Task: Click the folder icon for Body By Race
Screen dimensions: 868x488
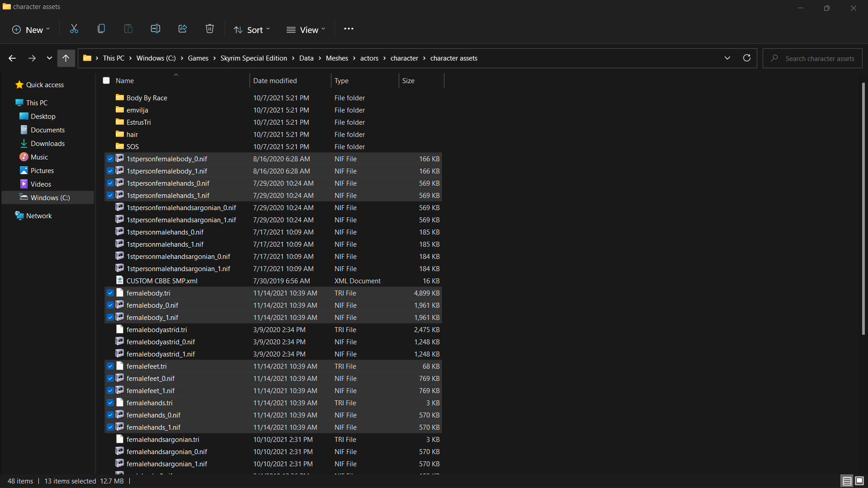Action: click(x=119, y=97)
